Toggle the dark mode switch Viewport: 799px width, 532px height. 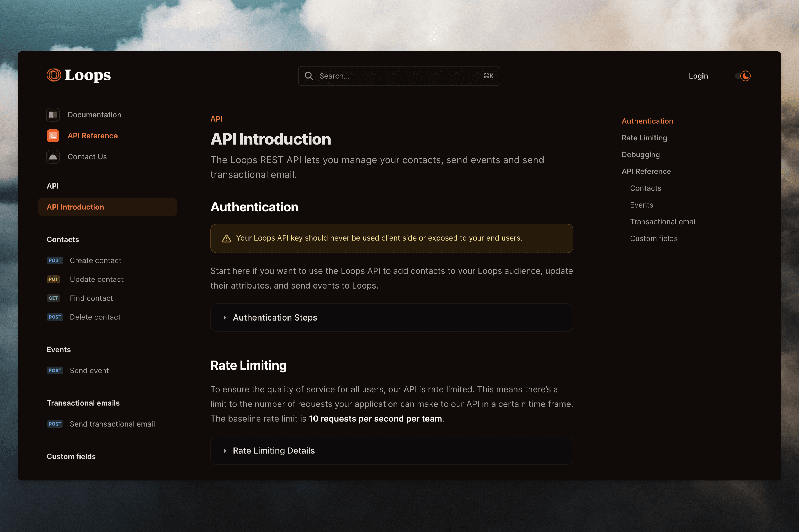pyautogui.click(x=743, y=76)
